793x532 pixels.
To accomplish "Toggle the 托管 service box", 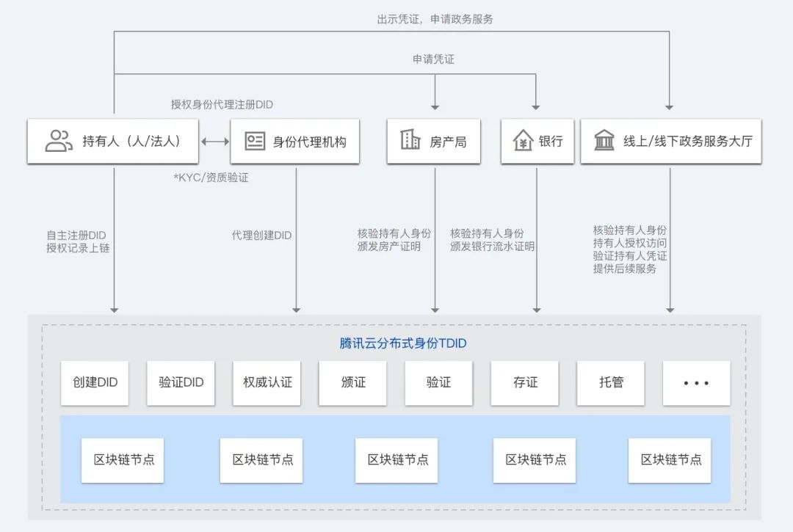I will pyautogui.click(x=610, y=383).
